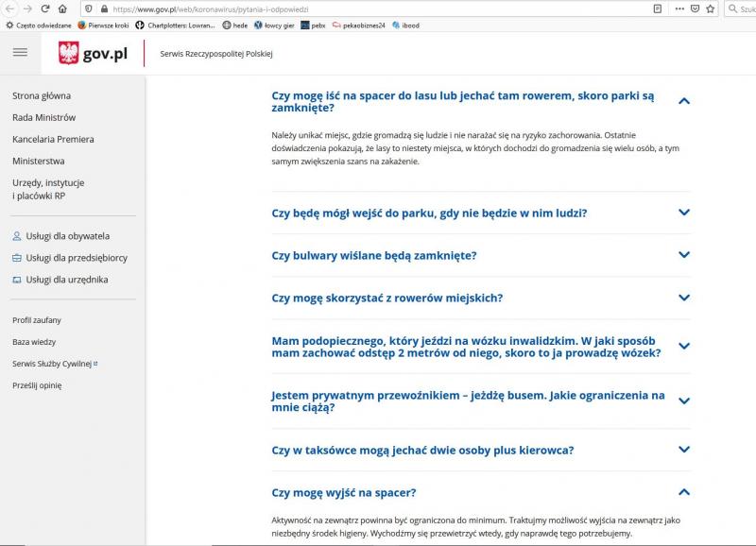Click the URL address bar field

coord(378,9)
